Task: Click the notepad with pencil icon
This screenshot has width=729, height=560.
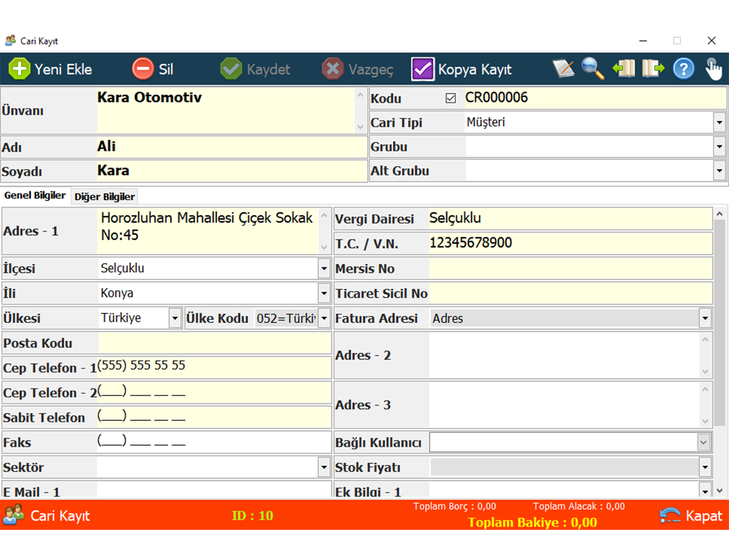Action: pyautogui.click(x=563, y=69)
